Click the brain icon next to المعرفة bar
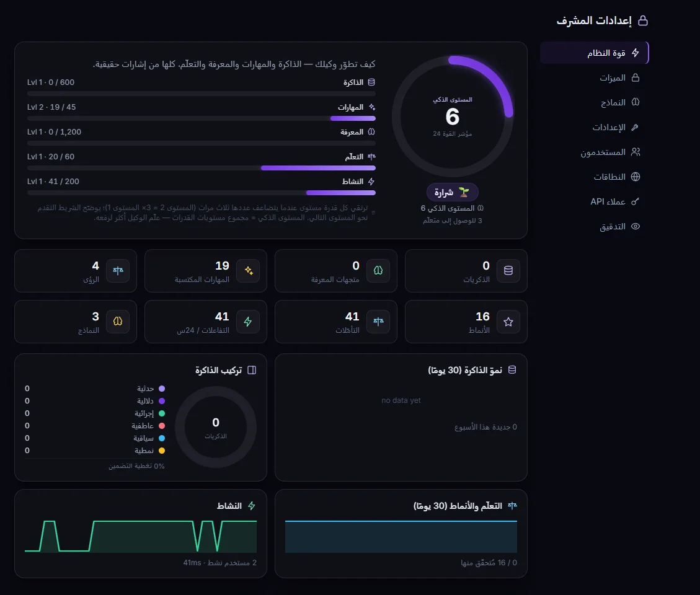The height and width of the screenshot is (595, 700). pos(371,131)
